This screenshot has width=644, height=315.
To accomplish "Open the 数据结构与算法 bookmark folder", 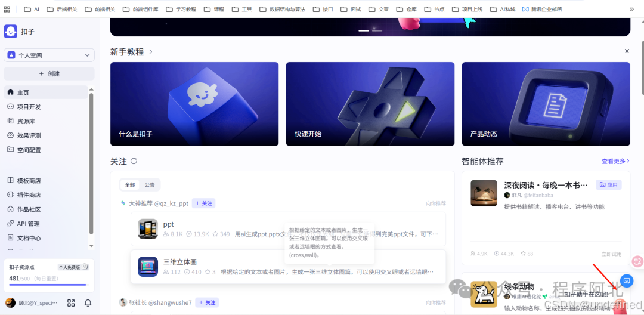I will click(283, 9).
